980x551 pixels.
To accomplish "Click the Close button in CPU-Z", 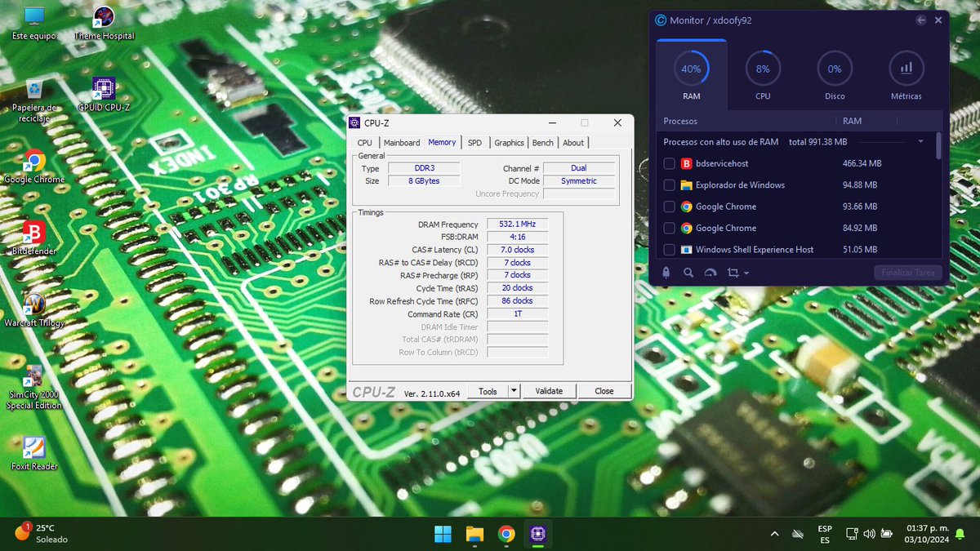I will [x=604, y=391].
